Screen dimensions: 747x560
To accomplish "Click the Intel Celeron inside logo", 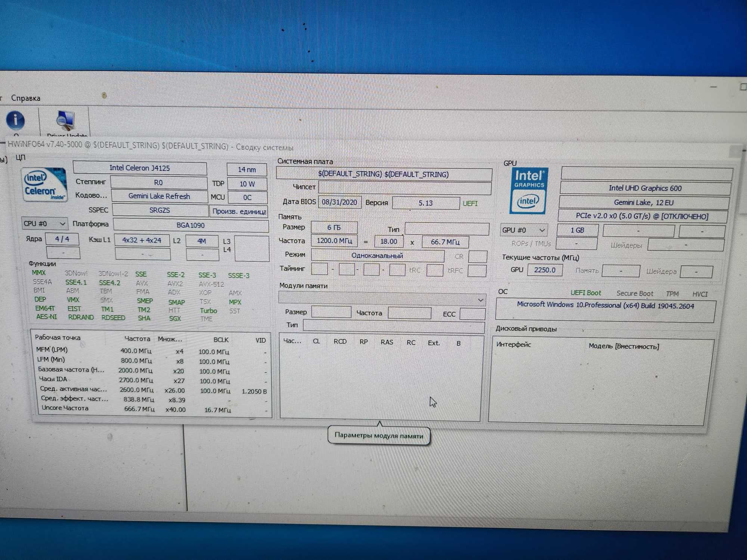I will point(44,184).
